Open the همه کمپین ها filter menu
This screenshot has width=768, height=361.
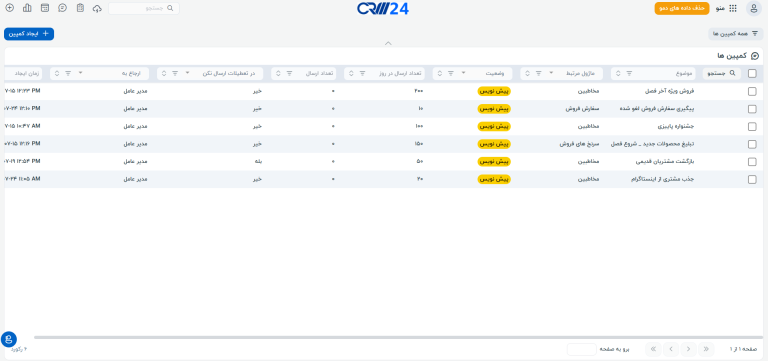click(735, 34)
